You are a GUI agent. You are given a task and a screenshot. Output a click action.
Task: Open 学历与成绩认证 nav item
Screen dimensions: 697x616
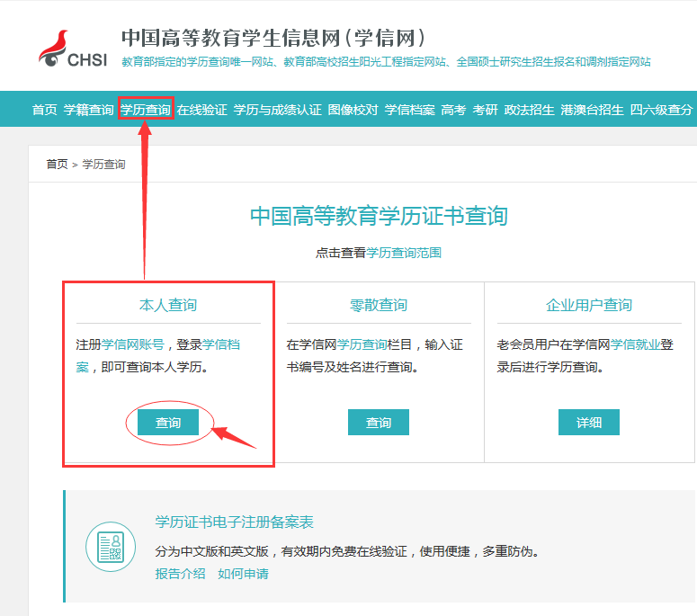tap(277, 110)
